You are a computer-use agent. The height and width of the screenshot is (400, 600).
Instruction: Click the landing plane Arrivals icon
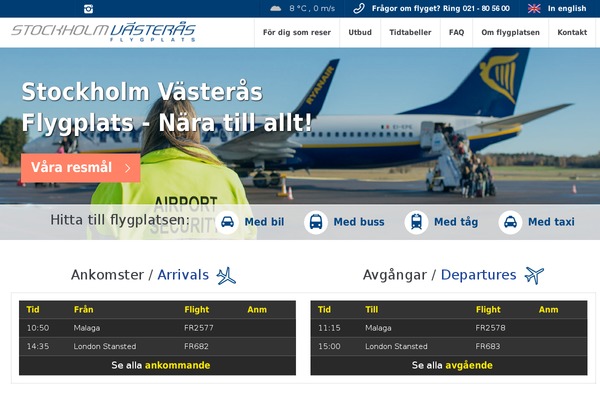(x=226, y=276)
